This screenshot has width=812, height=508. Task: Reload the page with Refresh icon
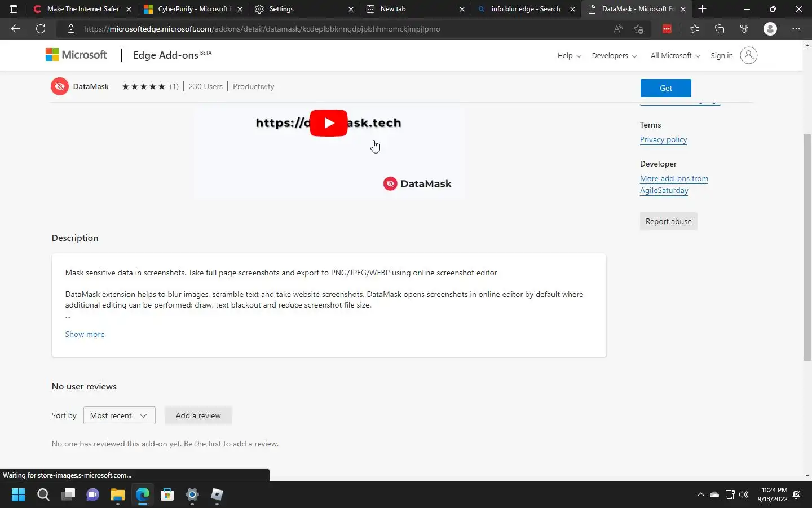(41, 29)
